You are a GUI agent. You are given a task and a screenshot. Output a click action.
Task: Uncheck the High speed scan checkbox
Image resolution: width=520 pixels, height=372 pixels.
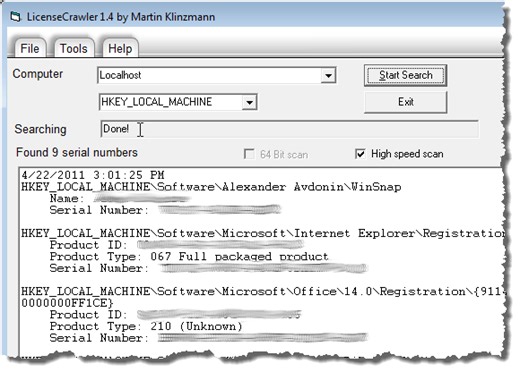(360, 154)
